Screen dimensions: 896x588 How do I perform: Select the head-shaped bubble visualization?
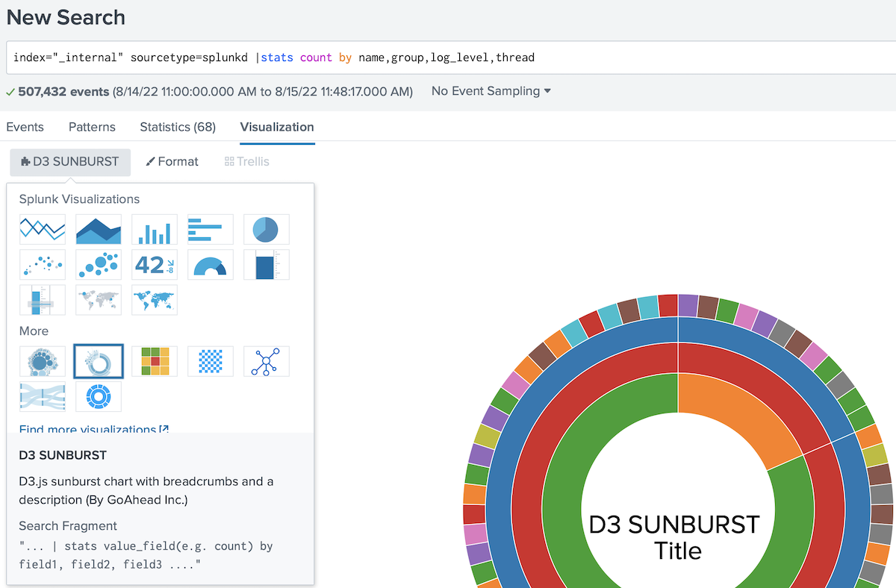43,361
